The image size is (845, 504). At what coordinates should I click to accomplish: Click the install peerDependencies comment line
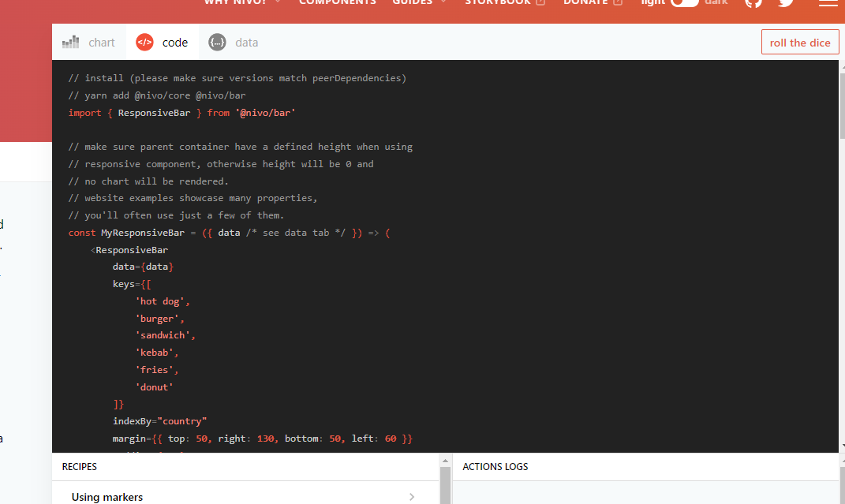[x=237, y=78]
